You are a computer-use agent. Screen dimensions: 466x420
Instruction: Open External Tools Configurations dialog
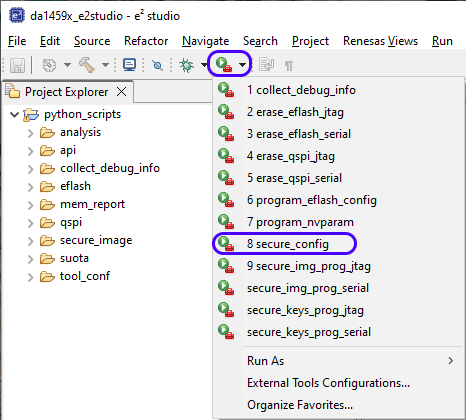[x=338, y=383]
